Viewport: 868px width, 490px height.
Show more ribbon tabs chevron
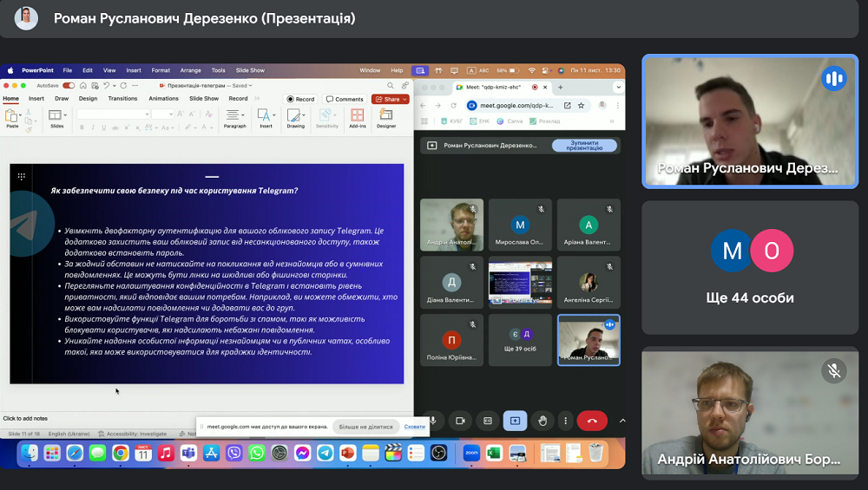click(x=258, y=99)
